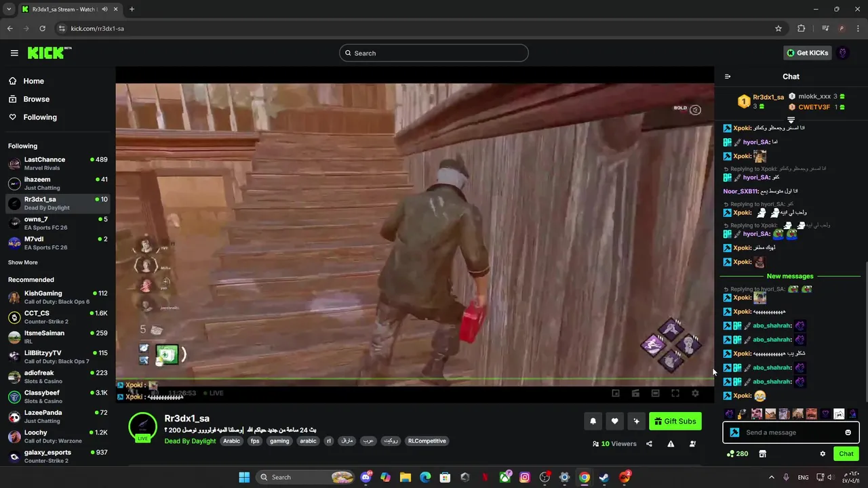
Task: Share the stream via share icon
Action: (x=649, y=444)
